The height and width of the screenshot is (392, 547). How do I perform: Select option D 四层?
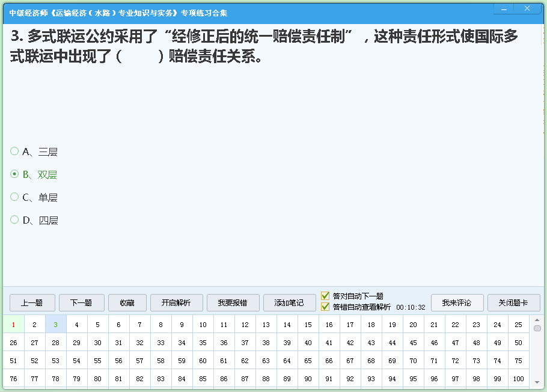(x=14, y=219)
